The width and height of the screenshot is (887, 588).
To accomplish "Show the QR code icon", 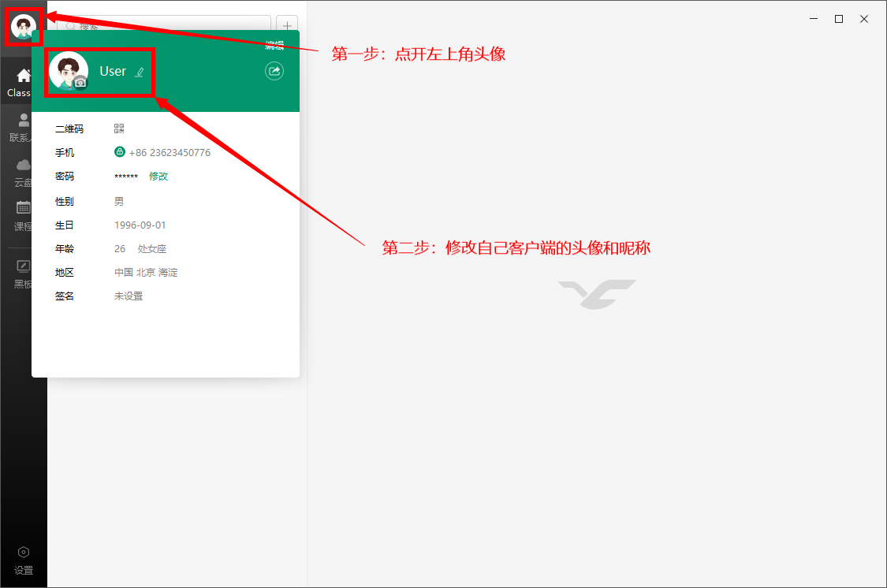I will tap(119, 129).
